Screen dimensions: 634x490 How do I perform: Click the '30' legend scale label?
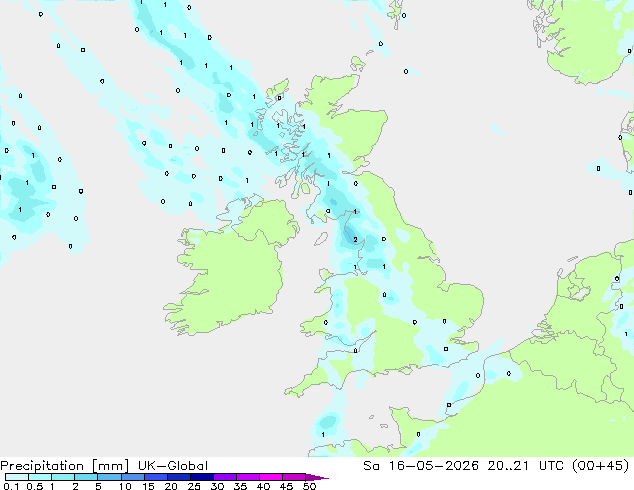217,486
